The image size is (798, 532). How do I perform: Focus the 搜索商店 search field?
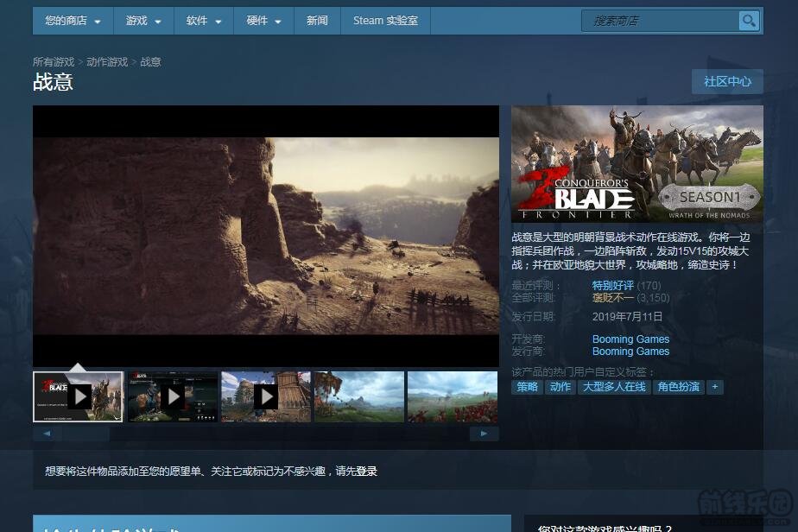(660, 21)
